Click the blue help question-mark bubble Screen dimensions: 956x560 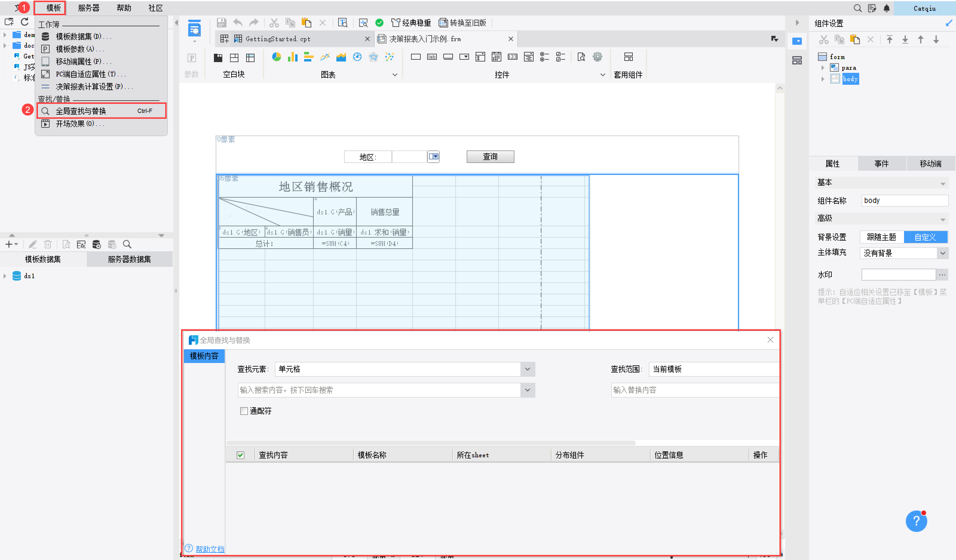916,521
